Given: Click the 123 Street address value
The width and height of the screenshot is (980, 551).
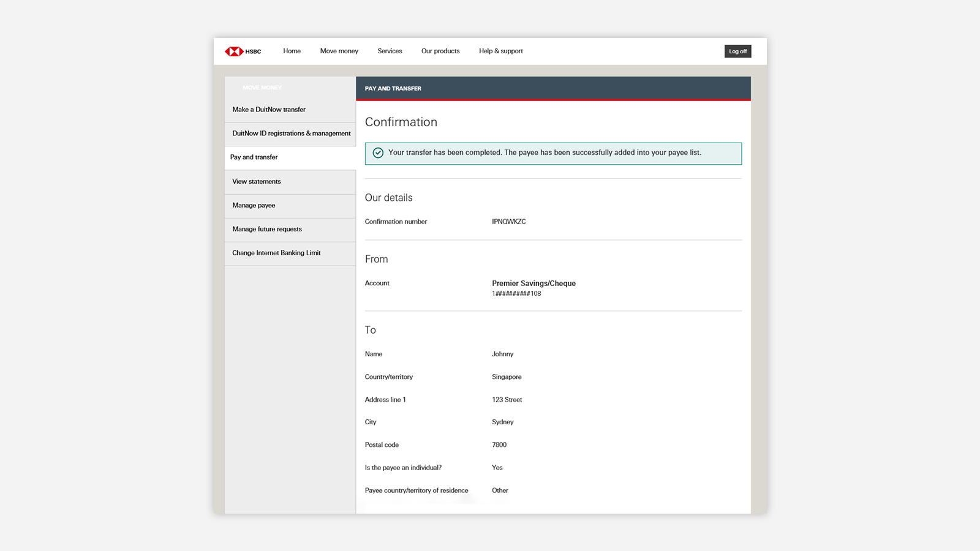Looking at the screenshot, I should [x=507, y=400].
